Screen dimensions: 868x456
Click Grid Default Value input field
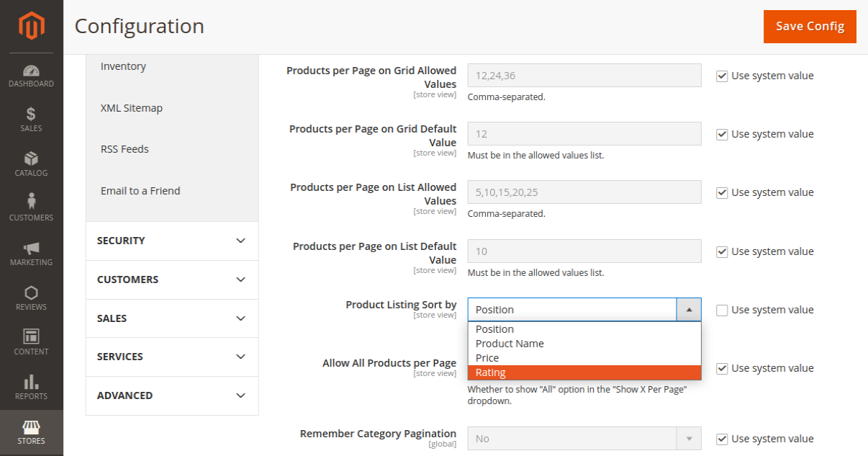(584, 134)
